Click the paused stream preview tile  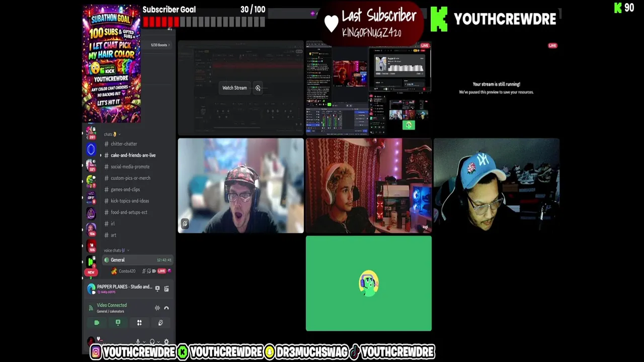pos(497,88)
